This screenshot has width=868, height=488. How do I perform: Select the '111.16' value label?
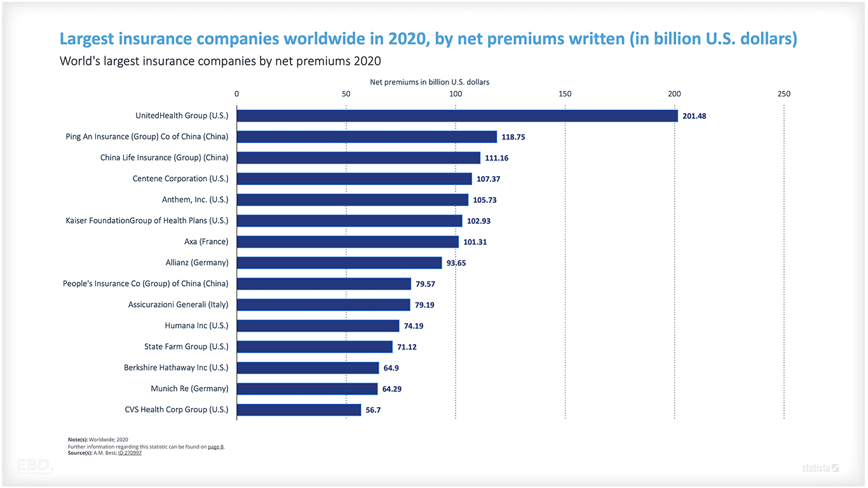497,158
